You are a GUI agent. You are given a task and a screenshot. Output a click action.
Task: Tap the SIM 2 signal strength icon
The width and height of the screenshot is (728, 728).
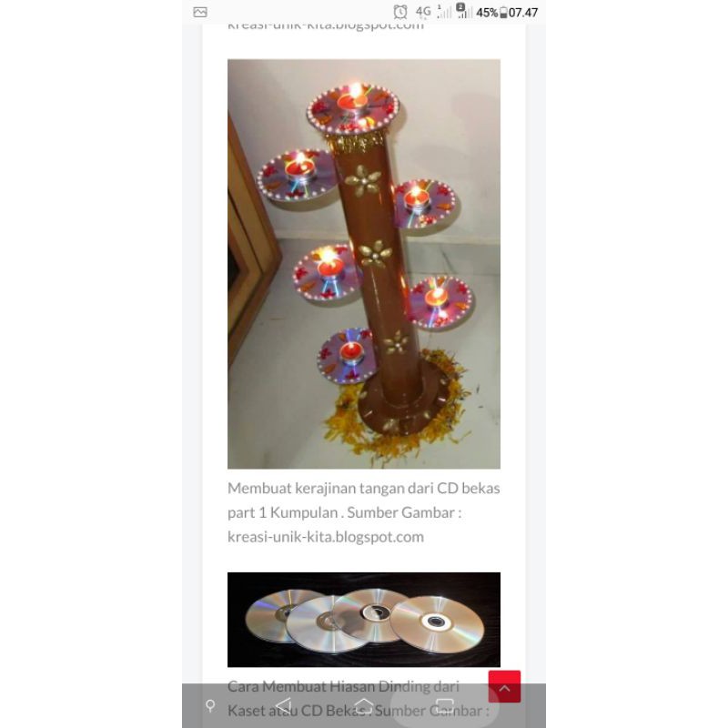[463, 11]
